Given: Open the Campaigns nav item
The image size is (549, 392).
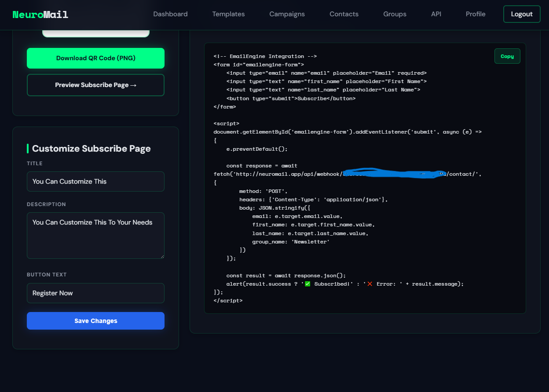Looking at the screenshot, I should [x=287, y=14].
